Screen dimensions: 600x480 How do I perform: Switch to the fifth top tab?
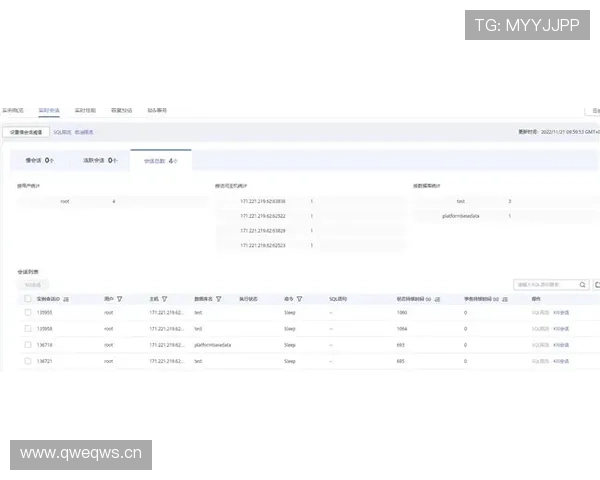click(x=157, y=110)
